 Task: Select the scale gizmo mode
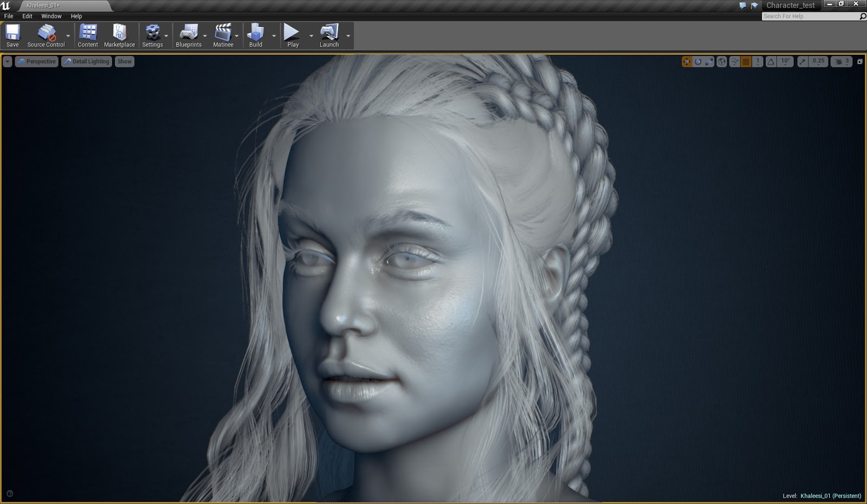pos(709,62)
